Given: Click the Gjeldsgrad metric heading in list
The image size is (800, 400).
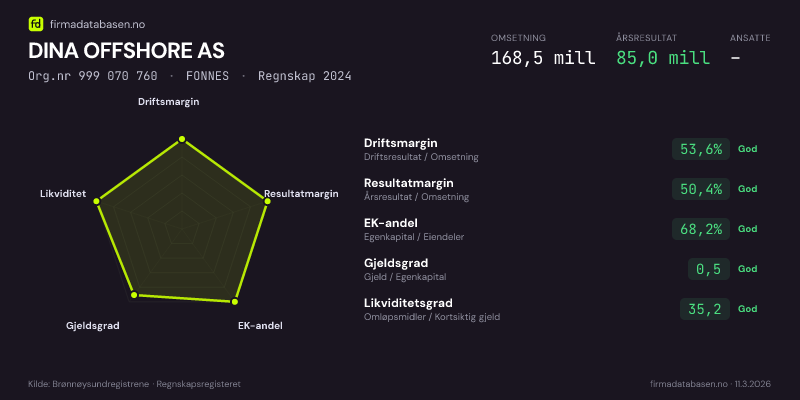Looking at the screenshot, I should 397,263.
